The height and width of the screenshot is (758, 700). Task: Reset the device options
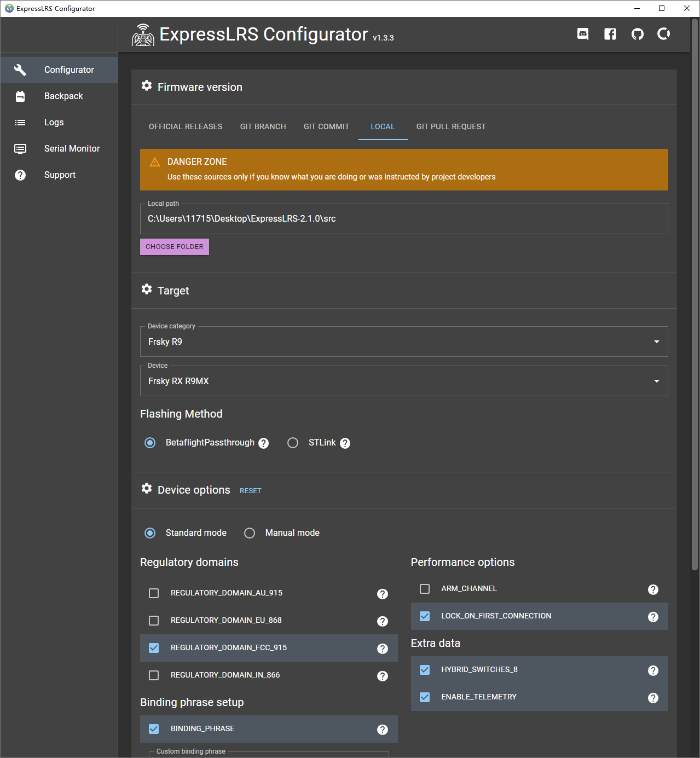point(251,491)
